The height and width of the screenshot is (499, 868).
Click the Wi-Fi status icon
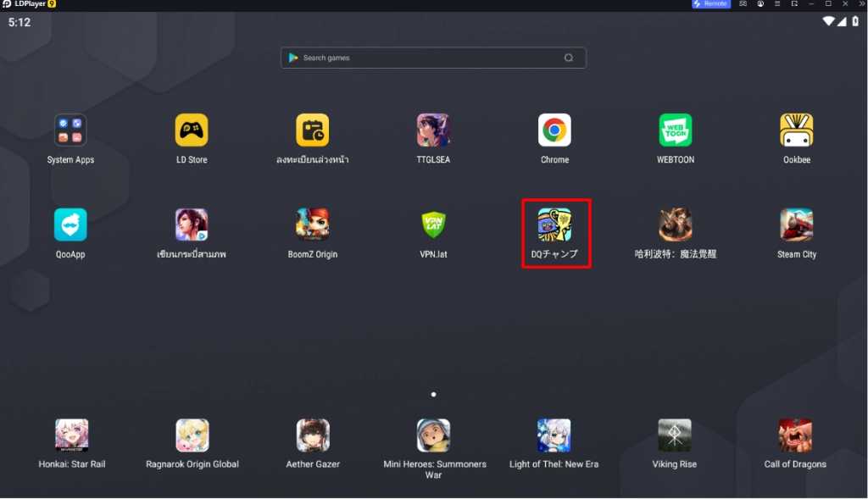828,21
